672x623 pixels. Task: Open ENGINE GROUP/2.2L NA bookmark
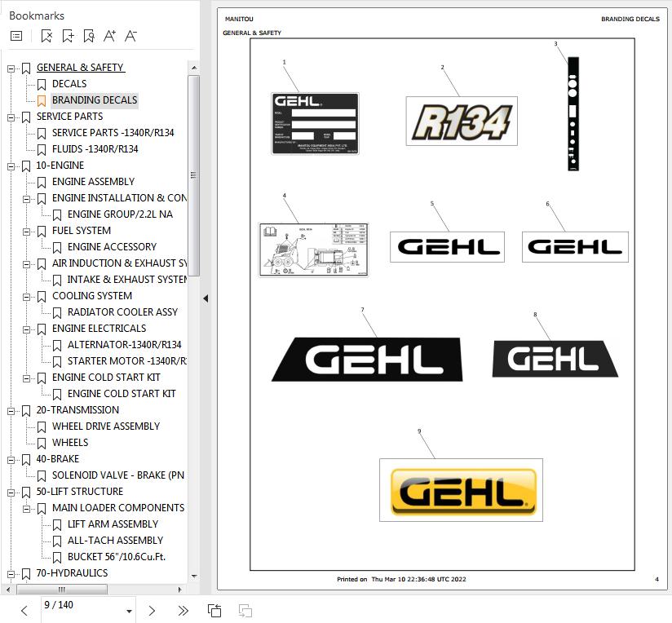tap(120, 214)
